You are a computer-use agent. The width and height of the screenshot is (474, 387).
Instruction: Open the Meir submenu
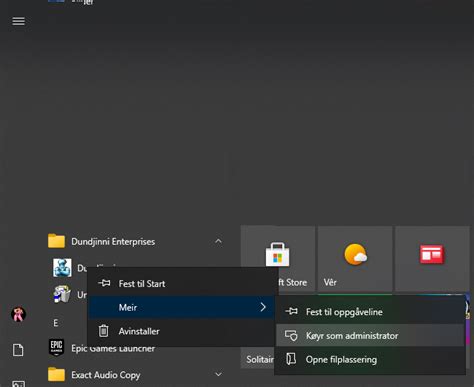182,307
